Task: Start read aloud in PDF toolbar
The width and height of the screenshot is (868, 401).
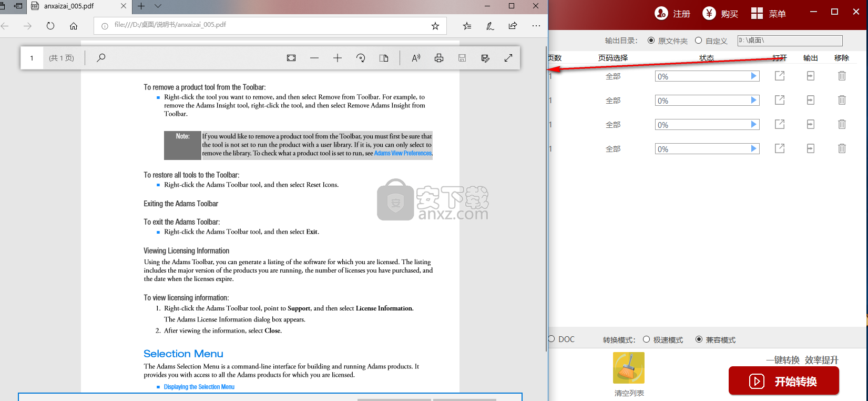Action: click(x=416, y=58)
